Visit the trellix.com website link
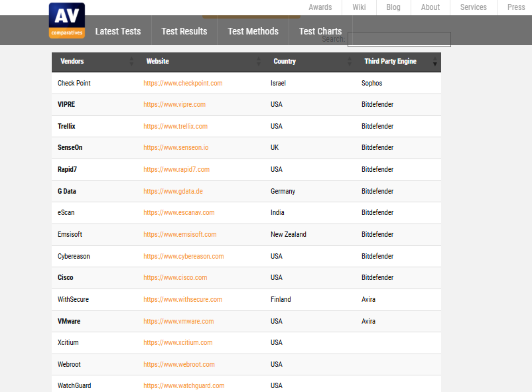Screen dimensions: 532x392 click(x=175, y=126)
